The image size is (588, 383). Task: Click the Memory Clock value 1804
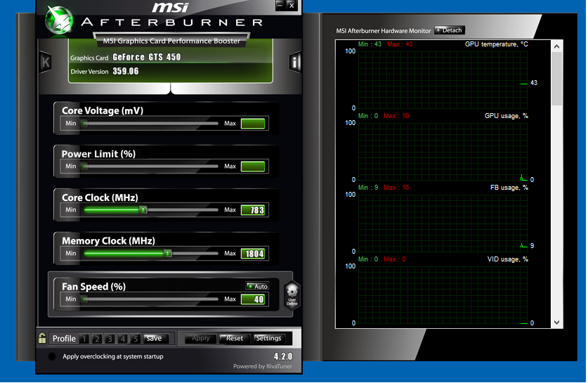pyautogui.click(x=253, y=254)
